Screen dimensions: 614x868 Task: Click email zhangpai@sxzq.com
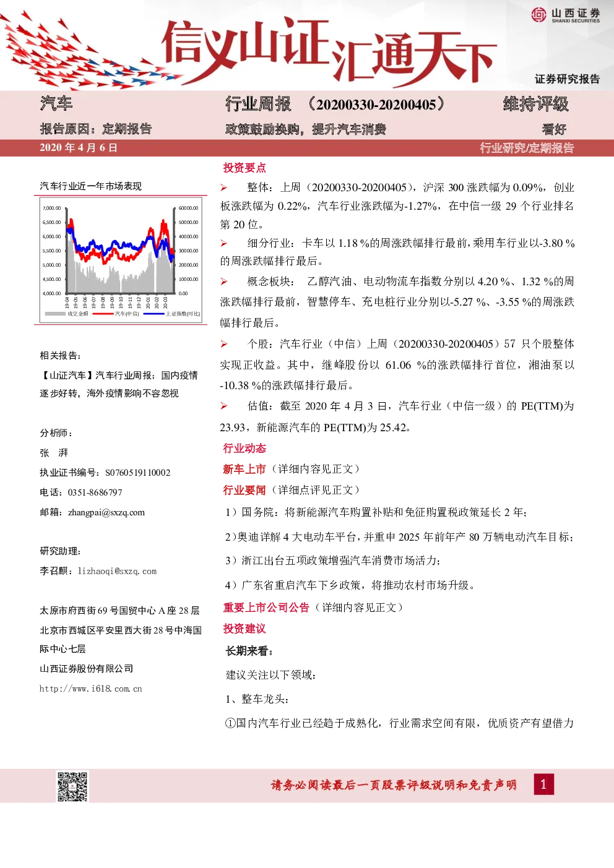[106, 512]
